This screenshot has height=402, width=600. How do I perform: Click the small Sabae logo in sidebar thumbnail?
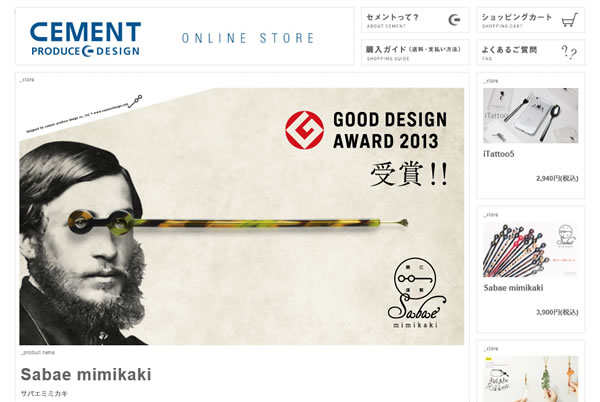click(566, 235)
